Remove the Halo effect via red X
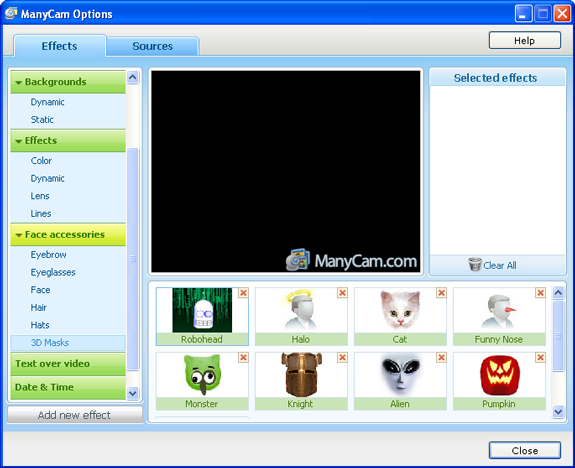 pyautogui.click(x=342, y=293)
